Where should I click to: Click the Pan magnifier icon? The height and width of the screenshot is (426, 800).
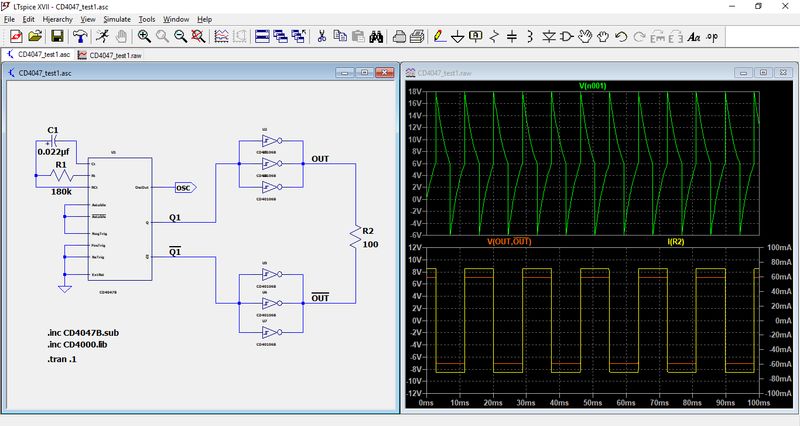point(162,36)
